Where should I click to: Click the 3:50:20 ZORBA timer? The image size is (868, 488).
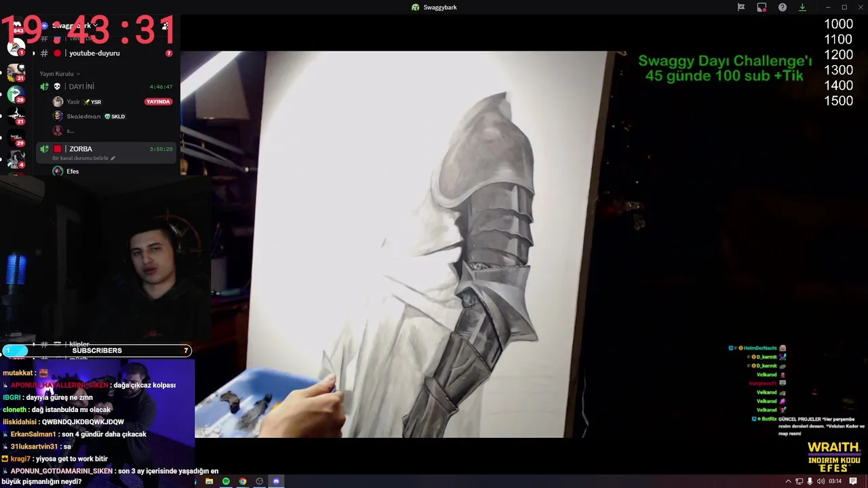[x=161, y=149]
